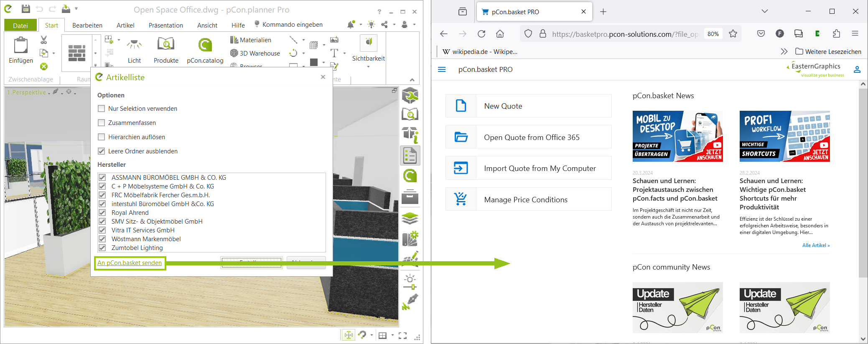This screenshot has width=868, height=344.
Task: Go to browser home page
Action: (x=500, y=34)
